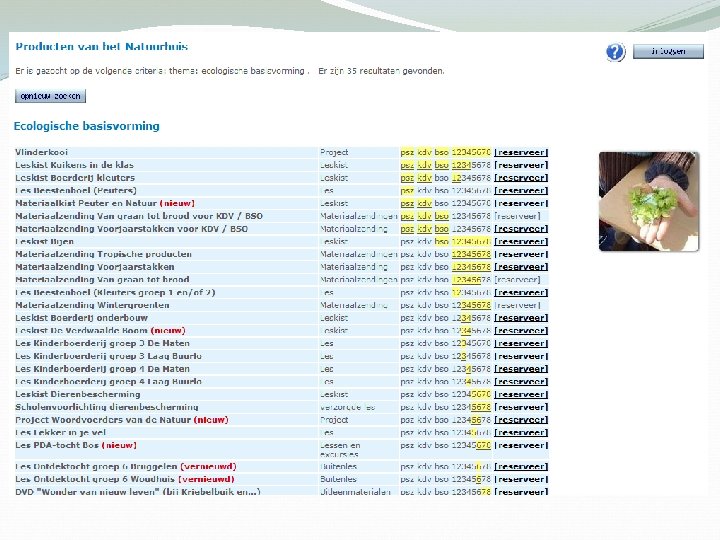Open Les Kinderboerderij groep 3 Laag Buurlo

pyautogui.click(x=108, y=356)
